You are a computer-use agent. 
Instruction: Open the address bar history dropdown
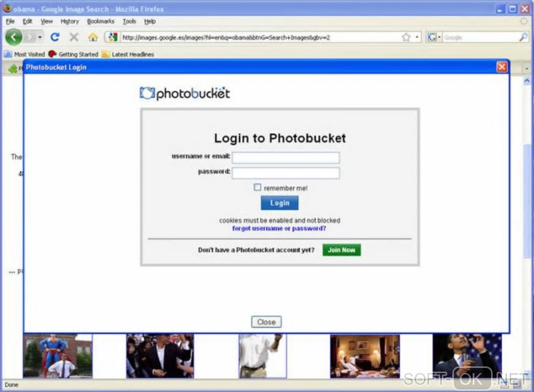(x=417, y=38)
